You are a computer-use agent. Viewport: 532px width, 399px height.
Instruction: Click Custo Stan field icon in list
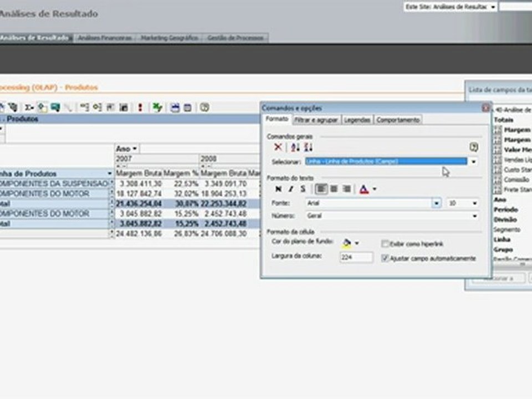click(498, 170)
